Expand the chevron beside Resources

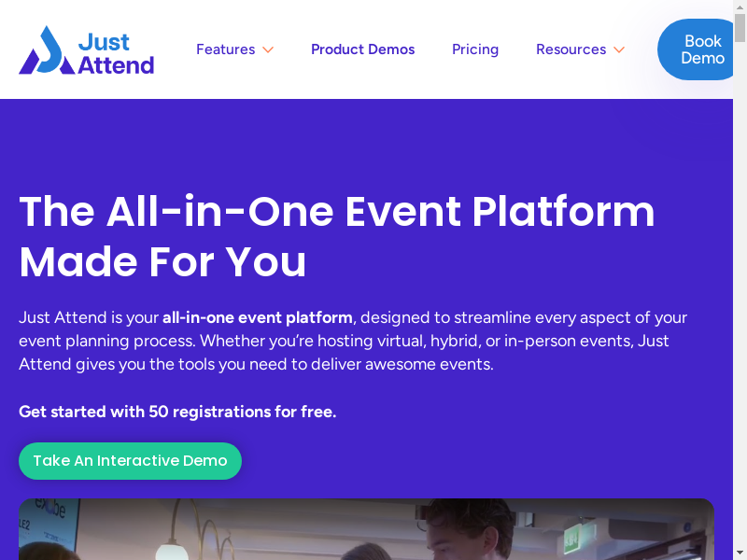click(x=618, y=49)
